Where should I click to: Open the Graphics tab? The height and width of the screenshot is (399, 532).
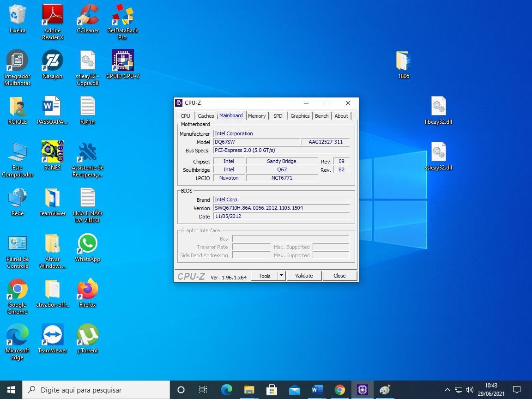[x=300, y=116]
